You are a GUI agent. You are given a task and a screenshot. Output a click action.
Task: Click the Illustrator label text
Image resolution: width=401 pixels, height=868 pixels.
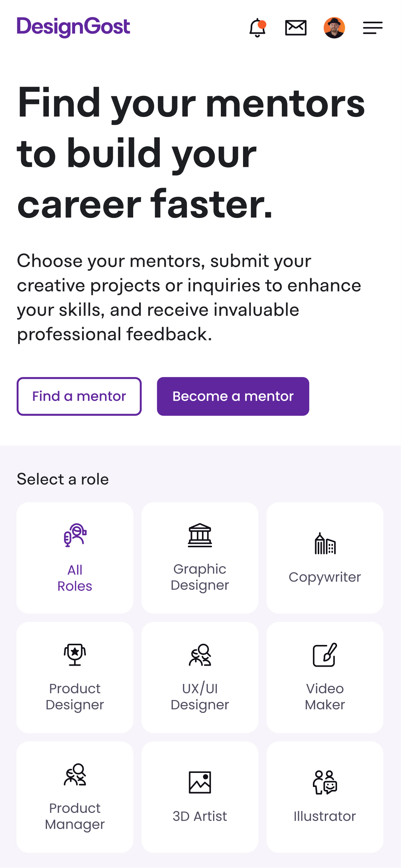(325, 816)
